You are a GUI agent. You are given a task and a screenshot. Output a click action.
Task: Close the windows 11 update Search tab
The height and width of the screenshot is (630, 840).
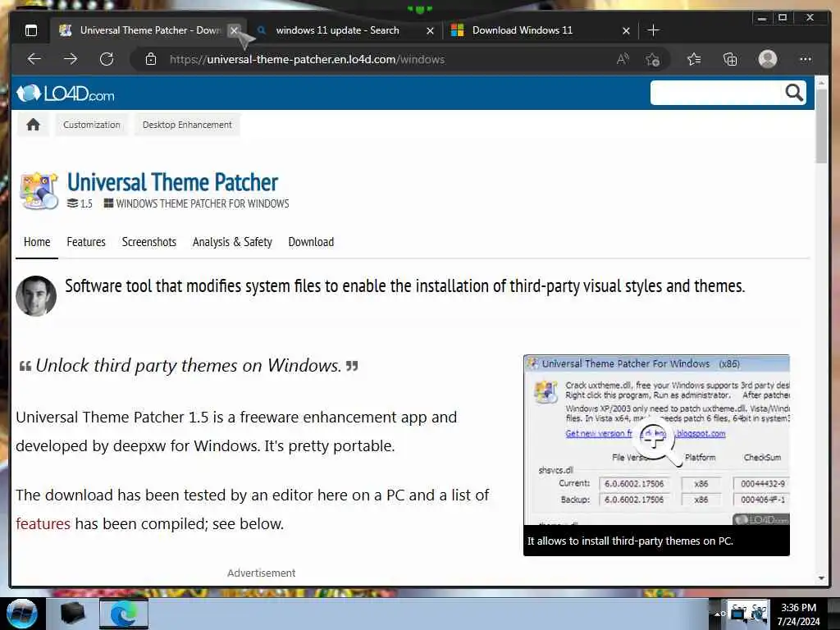pos(430,30)
